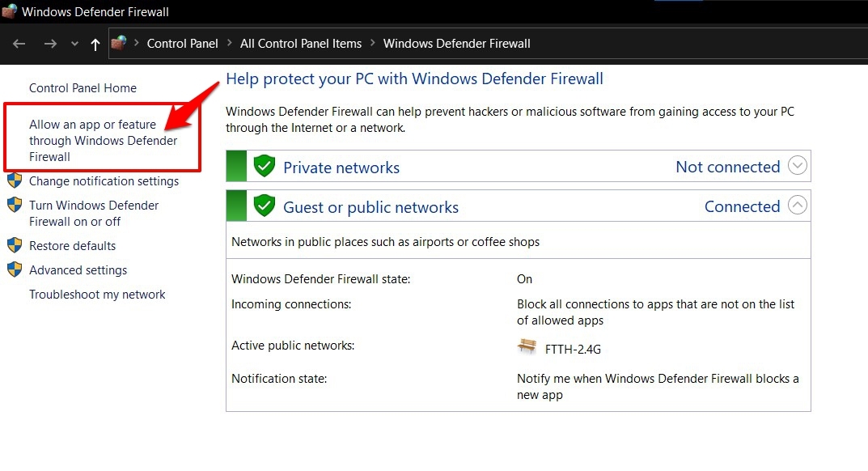
Task: Click shield icon beside Advanced settings
Action: 15,269
